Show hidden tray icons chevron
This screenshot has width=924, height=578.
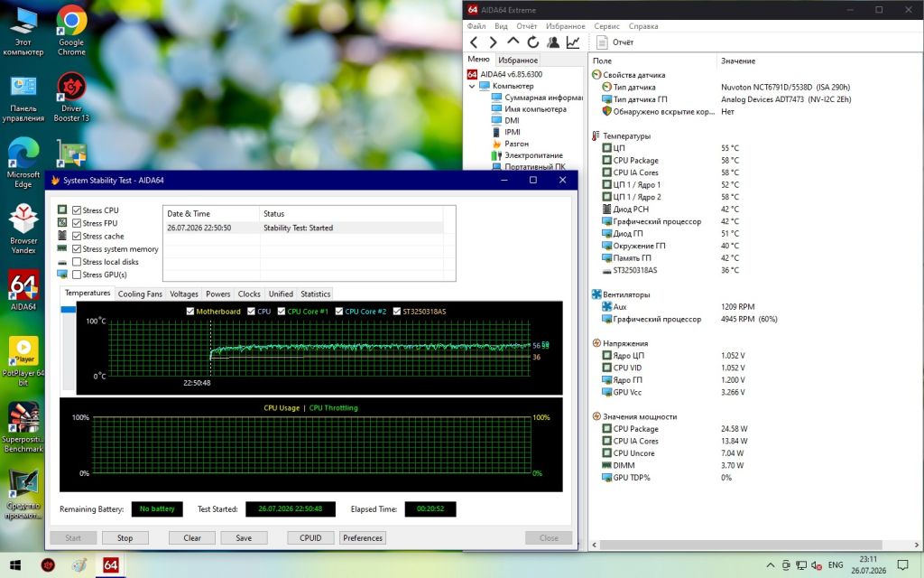tap(770, 565)
